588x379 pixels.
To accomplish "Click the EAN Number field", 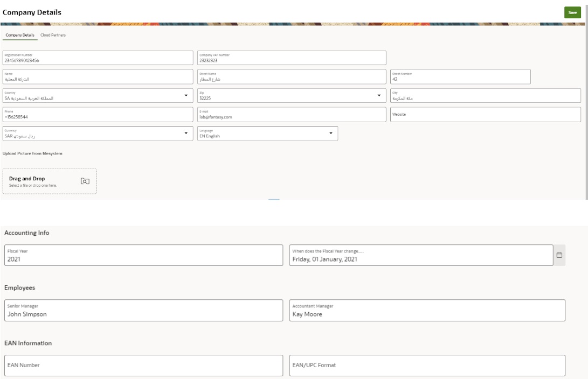I will coord(143,366).
